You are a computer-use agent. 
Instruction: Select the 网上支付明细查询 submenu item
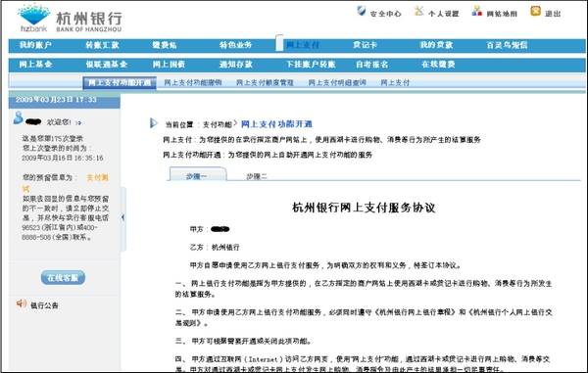337,83
